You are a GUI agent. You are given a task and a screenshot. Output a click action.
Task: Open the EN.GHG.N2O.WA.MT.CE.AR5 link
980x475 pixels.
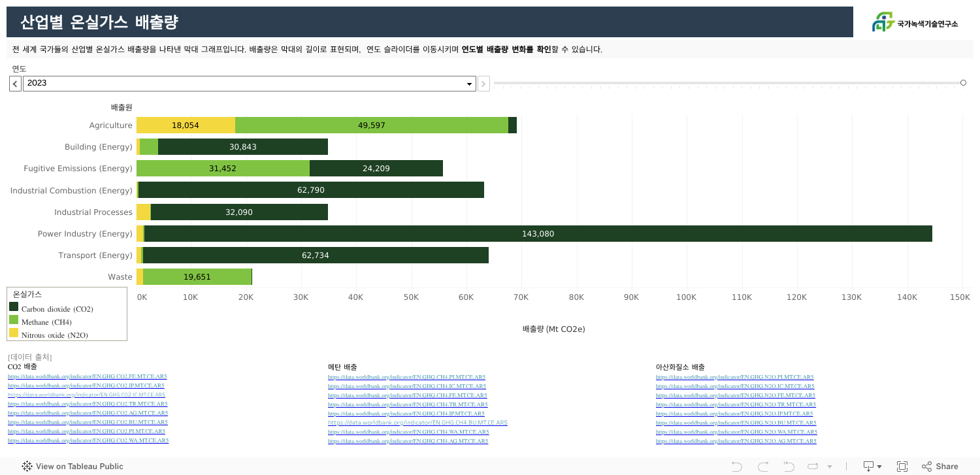736,432
